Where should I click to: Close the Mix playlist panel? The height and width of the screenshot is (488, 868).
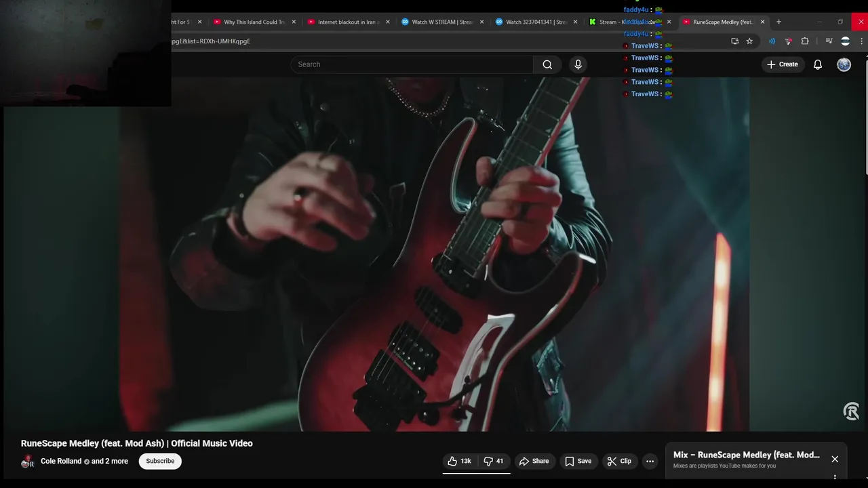click(835, 459)
